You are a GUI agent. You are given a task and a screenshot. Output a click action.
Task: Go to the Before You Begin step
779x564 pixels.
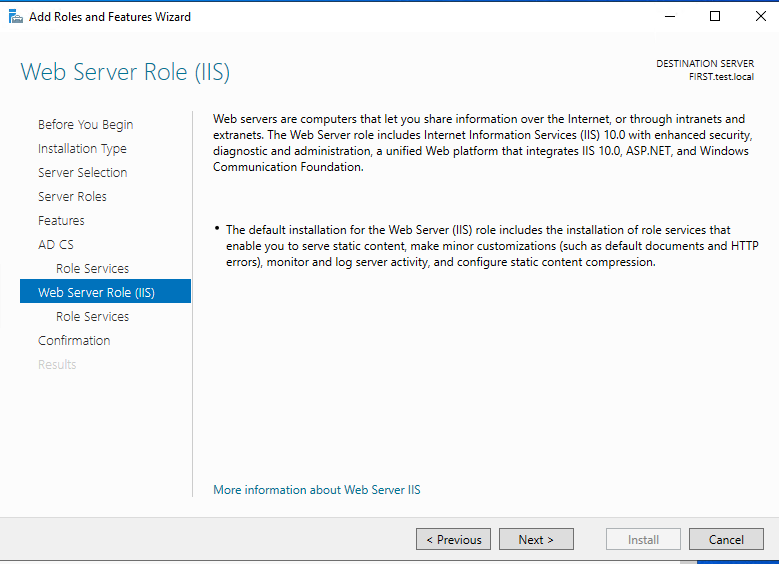[x=85, y=124]
